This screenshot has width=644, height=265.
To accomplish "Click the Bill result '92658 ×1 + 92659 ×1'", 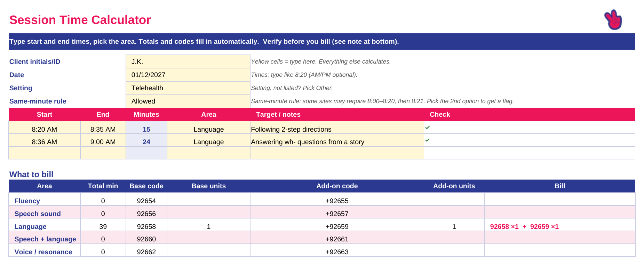I will tap(524, 226).
